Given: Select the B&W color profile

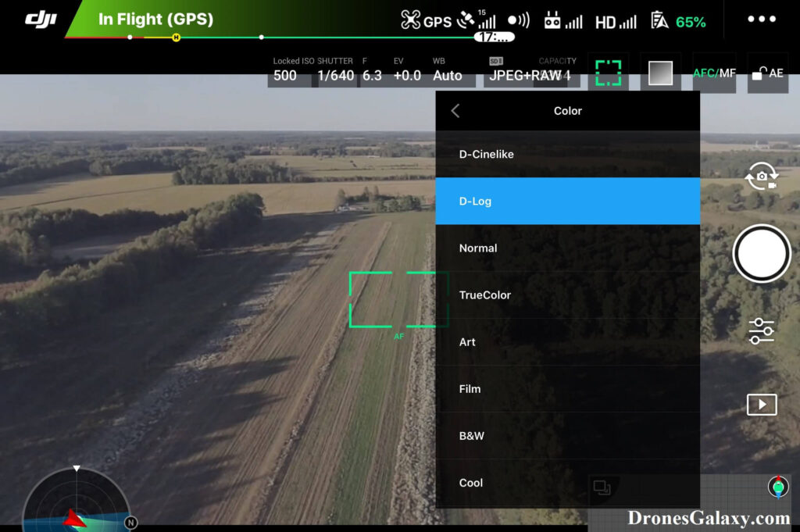Looking at the screenshot, I should 567,436.
